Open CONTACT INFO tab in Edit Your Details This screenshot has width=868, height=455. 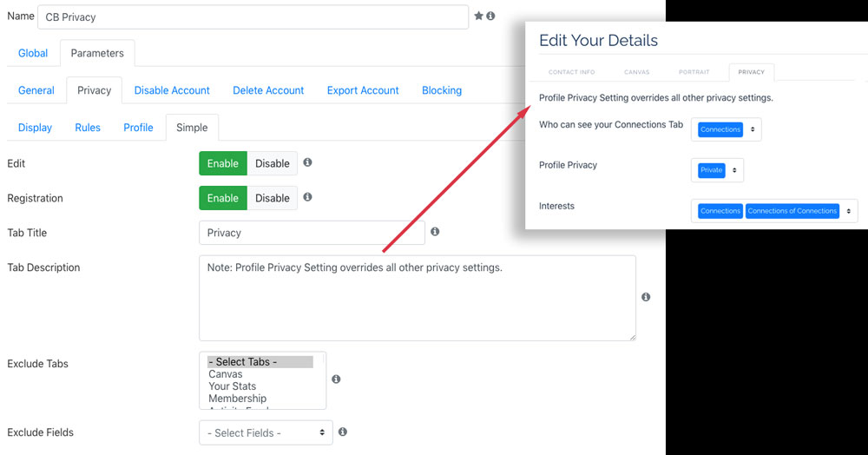point(572,72)
